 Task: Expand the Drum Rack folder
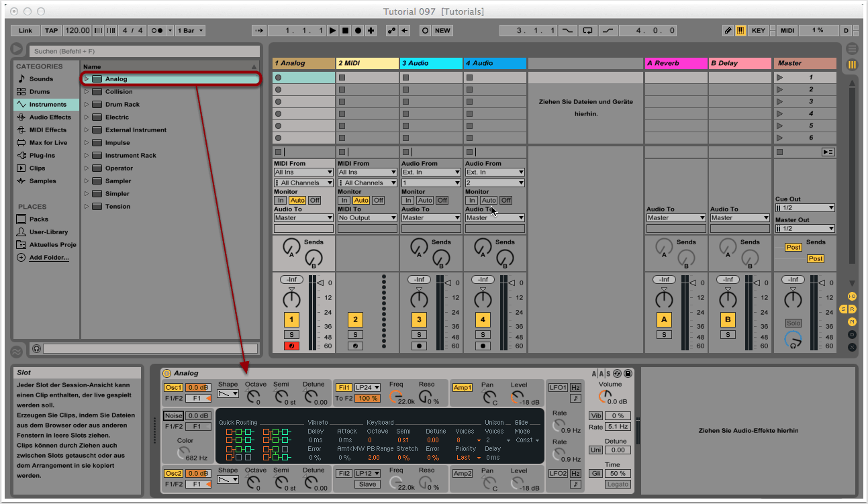(87, 105)
